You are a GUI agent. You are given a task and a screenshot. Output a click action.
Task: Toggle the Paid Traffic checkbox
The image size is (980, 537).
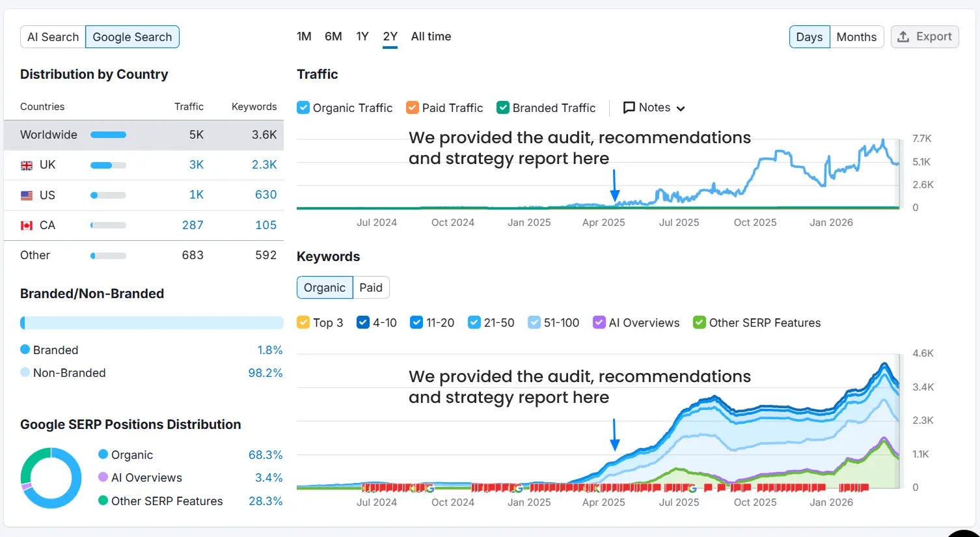pos(413,108)
